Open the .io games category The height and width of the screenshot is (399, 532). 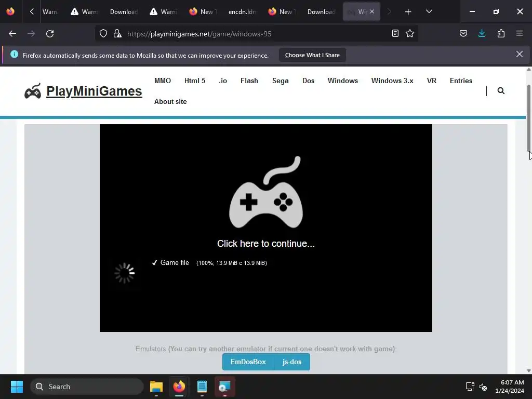223,81
